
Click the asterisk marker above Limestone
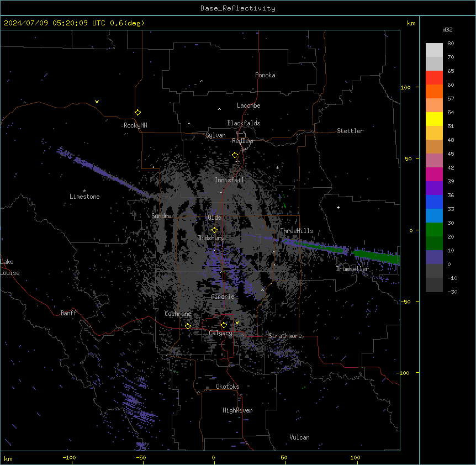(84, 191)
